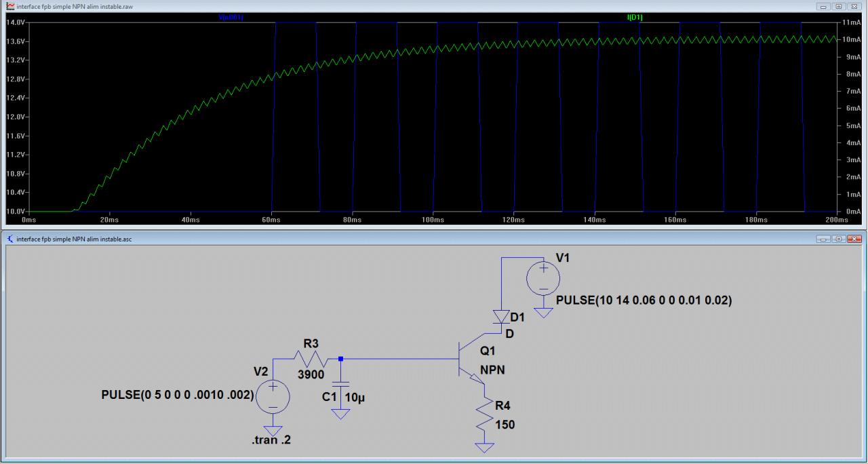Click the blue junction node after R3
The height and width of the screenshot is (464, 868).
tap(340, 359)
